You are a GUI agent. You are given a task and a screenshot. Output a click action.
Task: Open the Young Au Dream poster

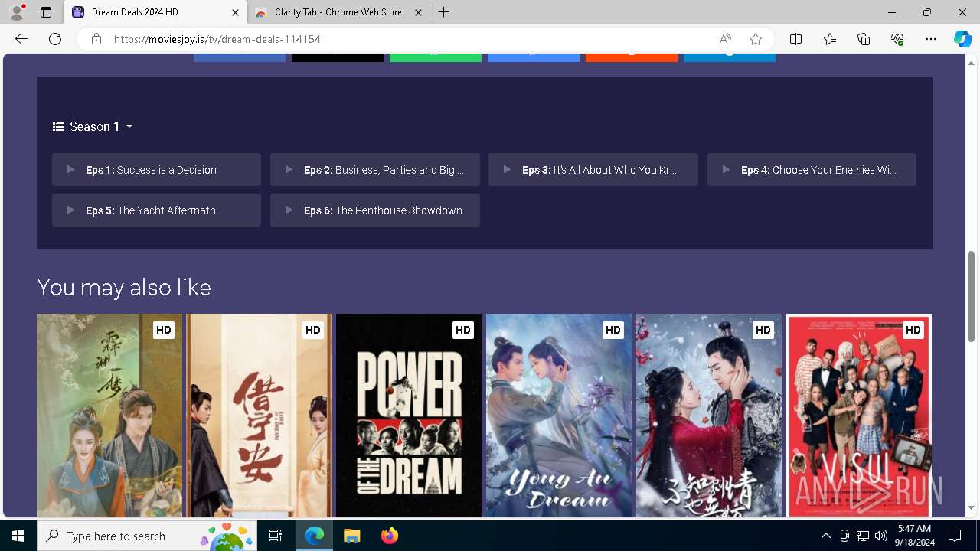pos(559,416)
